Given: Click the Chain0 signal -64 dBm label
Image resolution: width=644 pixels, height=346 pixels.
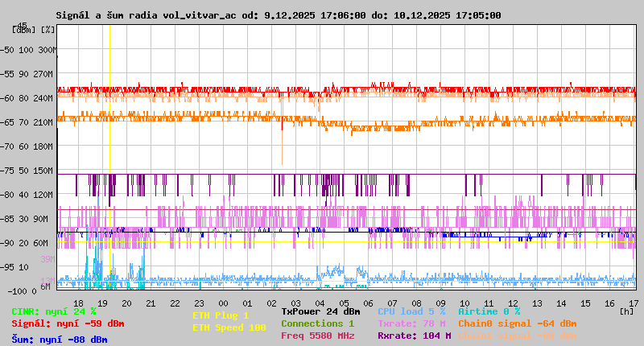Looking at the screenshot, I should (x=517, y=323).
